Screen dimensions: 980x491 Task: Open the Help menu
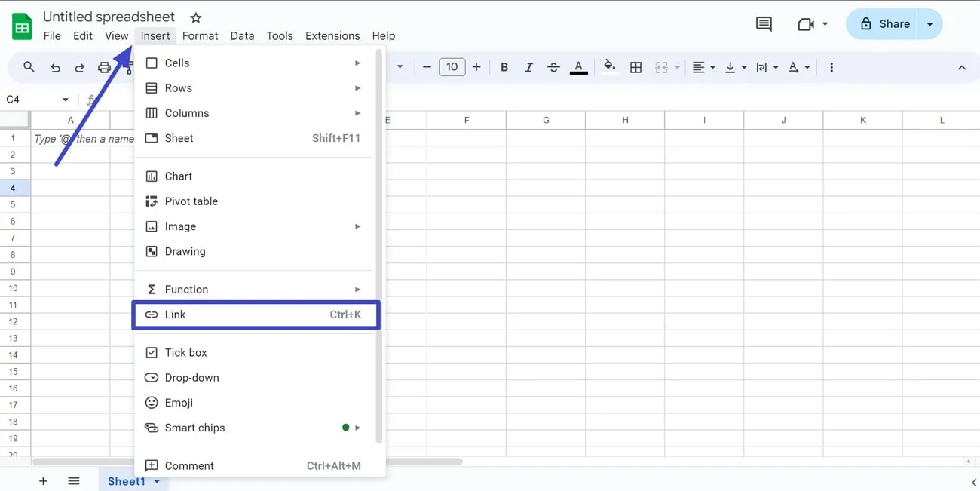tap(384, 35)
